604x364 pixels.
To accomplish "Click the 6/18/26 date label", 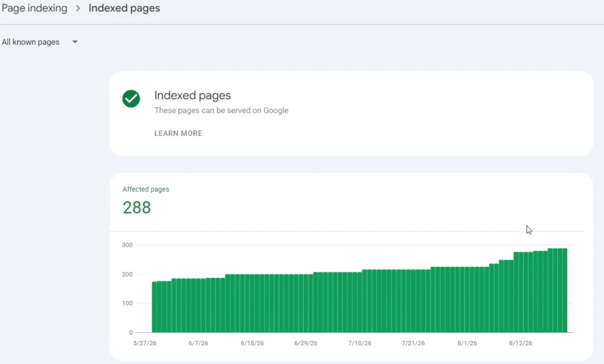I will point(252,343).
